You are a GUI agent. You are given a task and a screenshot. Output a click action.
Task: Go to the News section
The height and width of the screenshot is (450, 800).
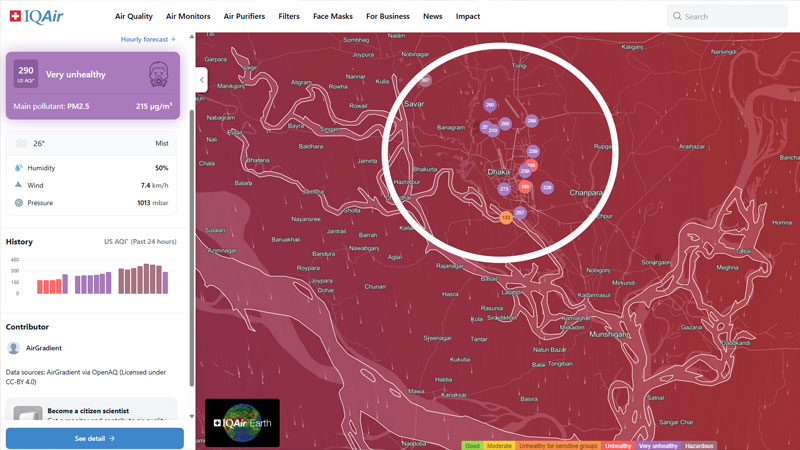[x=433, y=16]
